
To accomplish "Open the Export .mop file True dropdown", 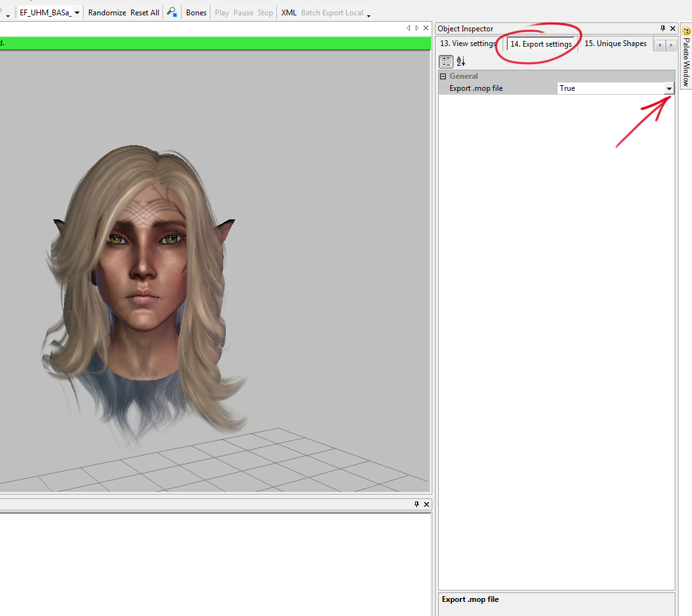I will (x=669, y=89).
